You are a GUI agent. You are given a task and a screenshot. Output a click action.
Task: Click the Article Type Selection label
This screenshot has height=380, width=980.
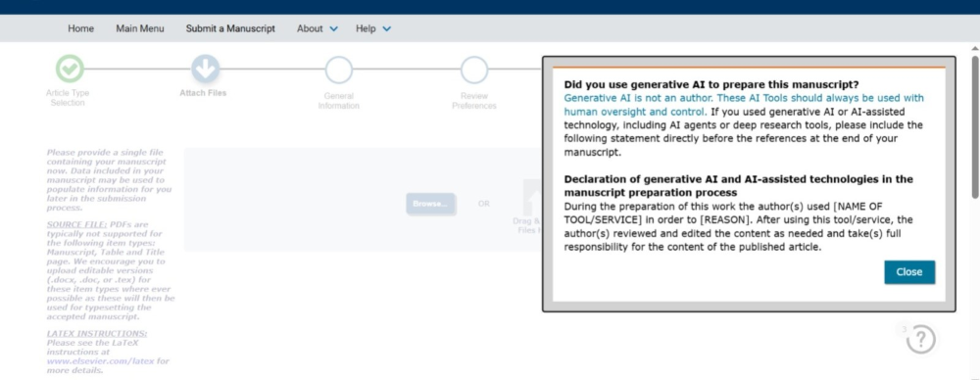(x=68, y=98)
